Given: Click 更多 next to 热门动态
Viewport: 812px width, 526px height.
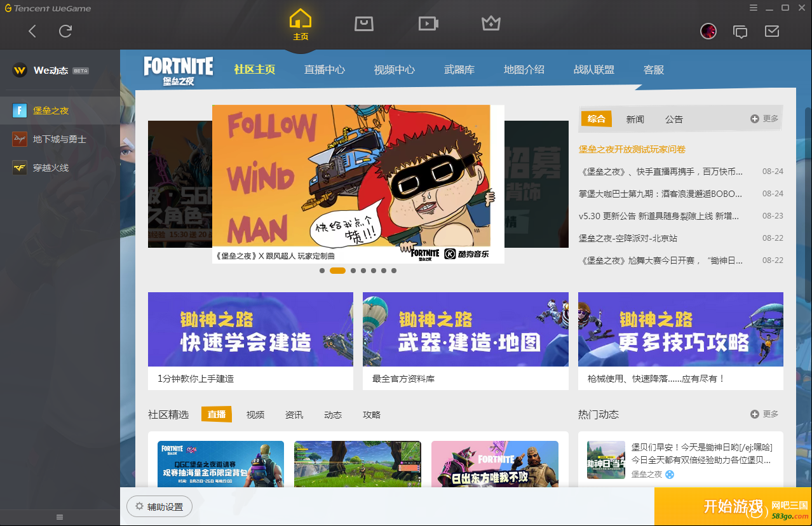Looking at the screenshot, I should click(x=764, y=414).
